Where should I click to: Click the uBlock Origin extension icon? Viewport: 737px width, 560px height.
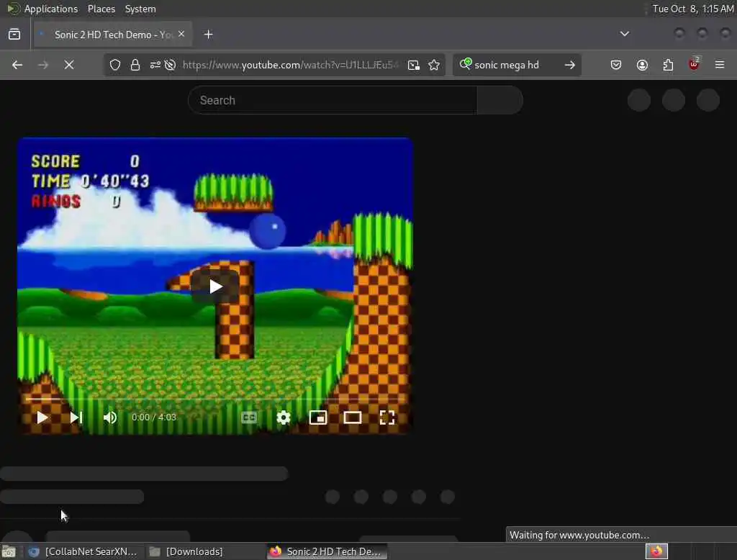(x=694, y=64)
